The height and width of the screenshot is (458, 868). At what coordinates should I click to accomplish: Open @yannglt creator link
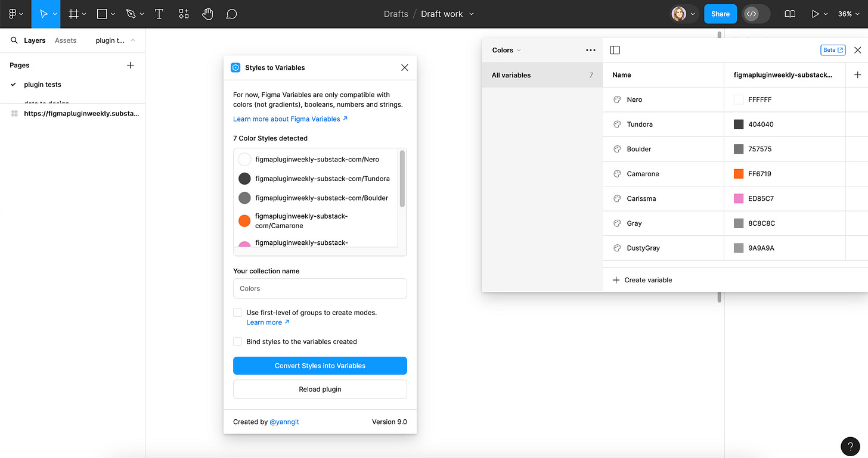284,422
